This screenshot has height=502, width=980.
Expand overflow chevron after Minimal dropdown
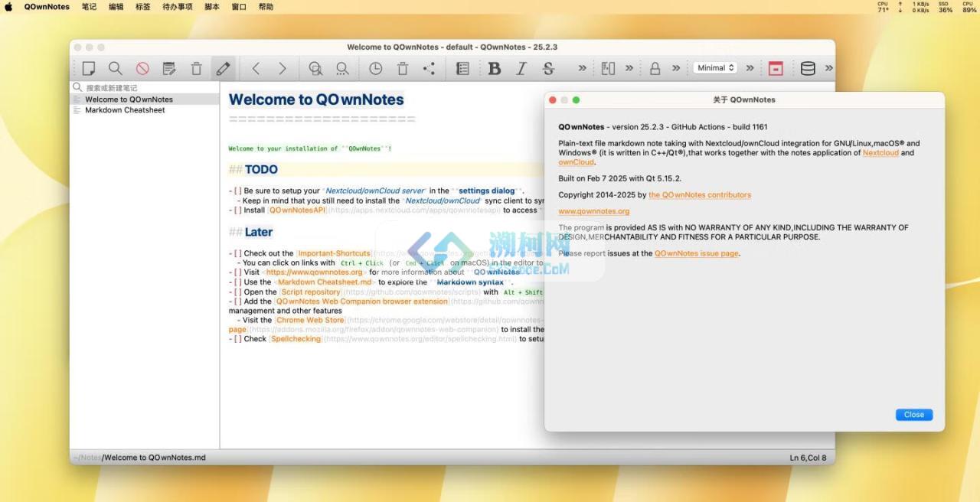(750, 68)
